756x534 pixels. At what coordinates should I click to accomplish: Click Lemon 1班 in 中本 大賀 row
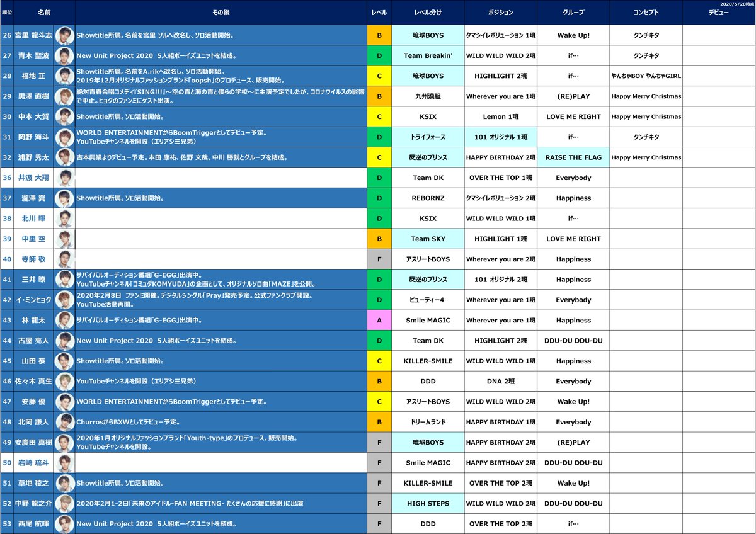tap(501, 116)
